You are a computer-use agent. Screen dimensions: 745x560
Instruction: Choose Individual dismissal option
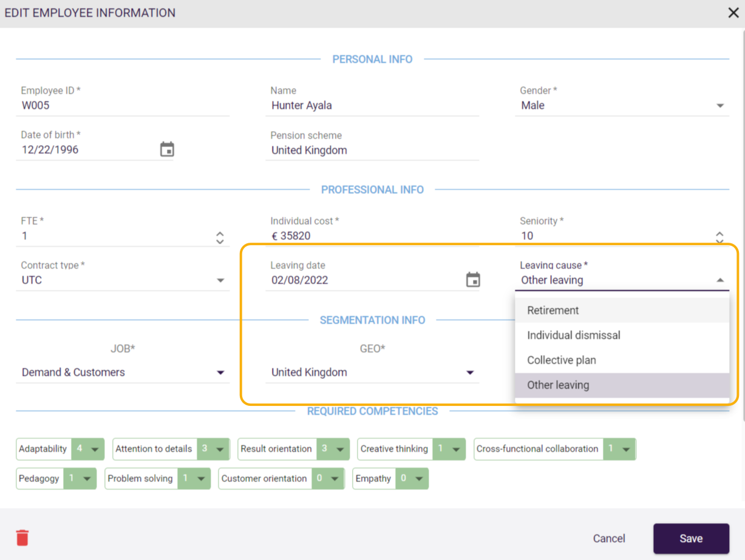[x=573, y=336]
